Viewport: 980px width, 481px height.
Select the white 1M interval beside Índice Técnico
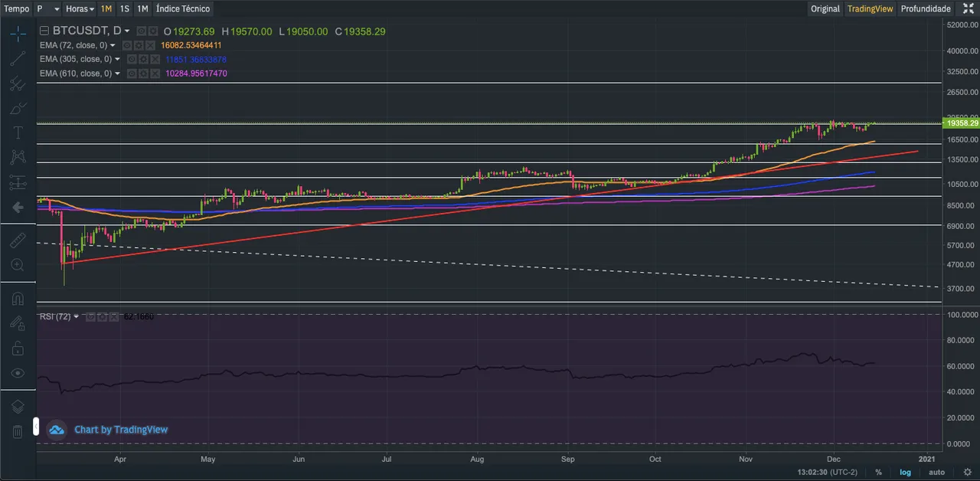(x=142, y=8)
